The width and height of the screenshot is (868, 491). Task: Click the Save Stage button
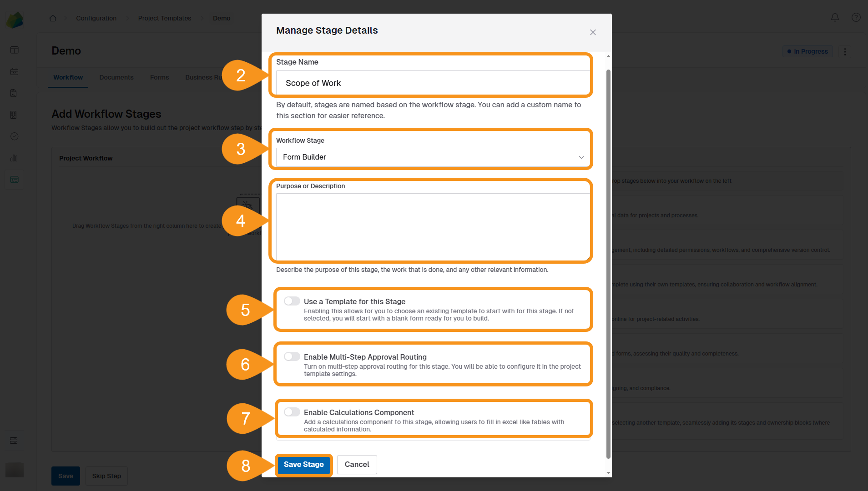[303, 464]
